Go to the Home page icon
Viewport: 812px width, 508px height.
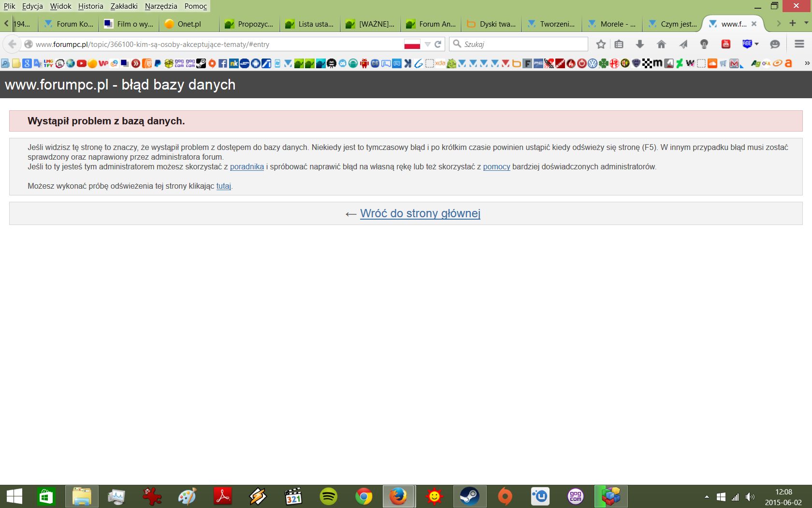tap(661, 45)
